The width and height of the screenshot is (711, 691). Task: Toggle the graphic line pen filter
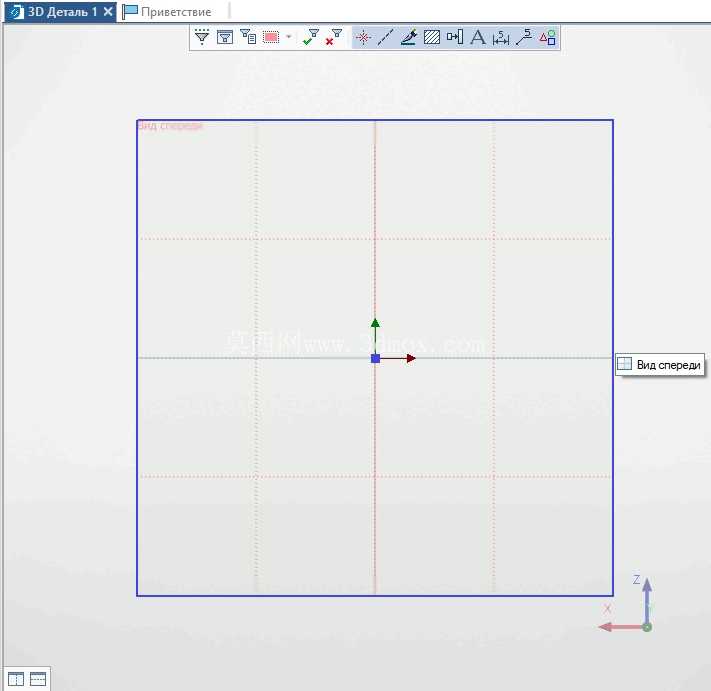[409, 37]
